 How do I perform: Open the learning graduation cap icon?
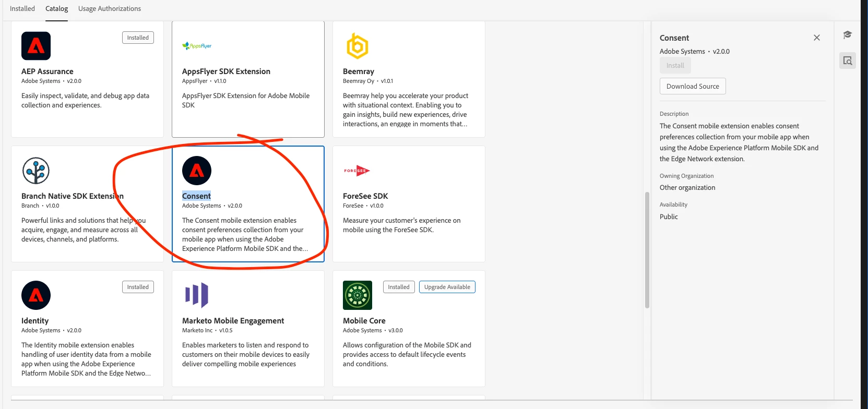[x=848, y=34]
